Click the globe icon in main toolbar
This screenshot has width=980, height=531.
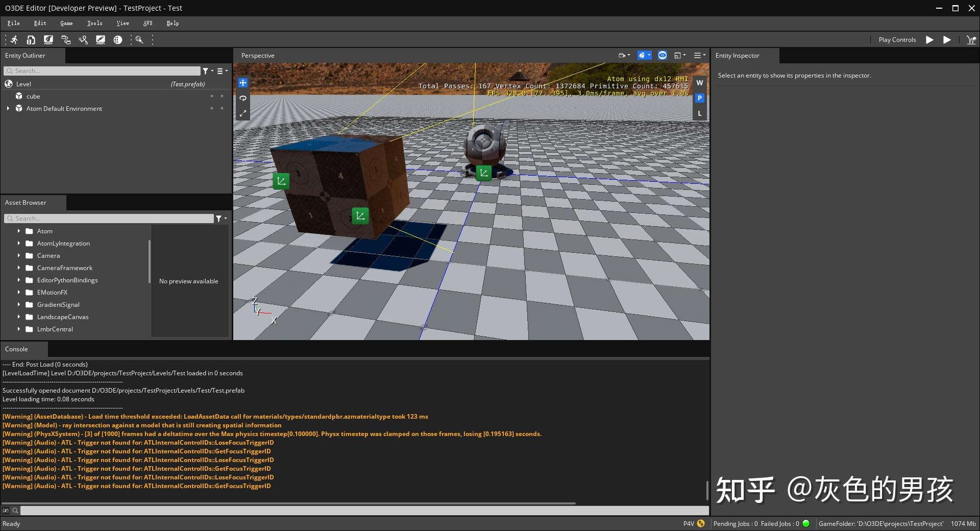pyautogui.click(x=118, y=40)
